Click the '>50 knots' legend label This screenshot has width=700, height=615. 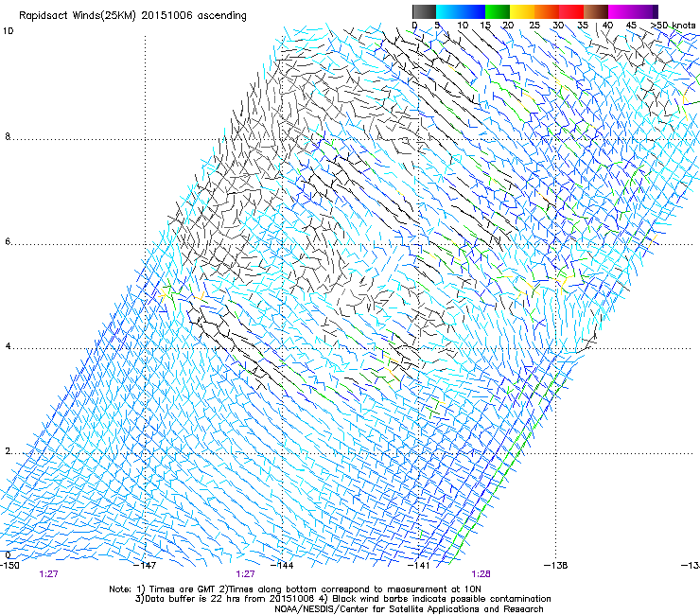pyautogui.click(x=673, y=26)
